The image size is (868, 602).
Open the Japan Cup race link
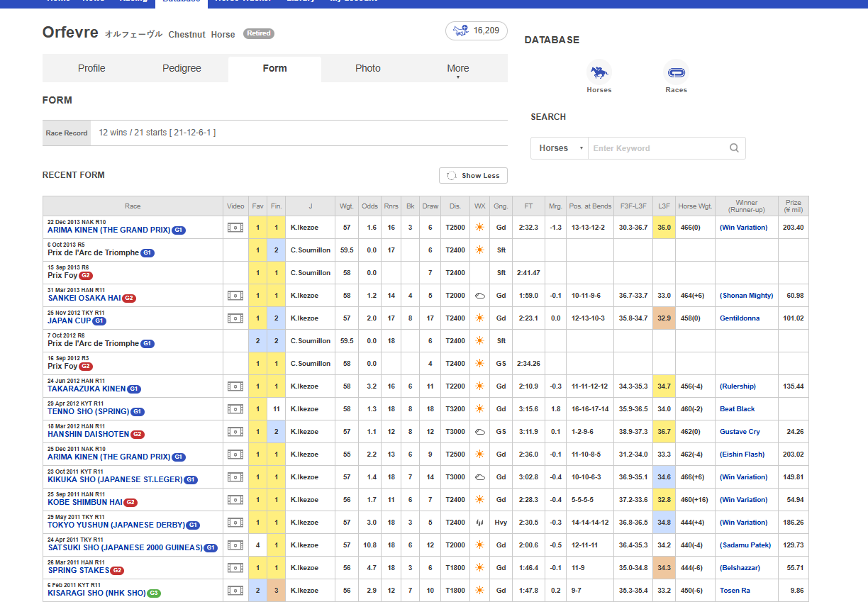click(x=68, y=321)
